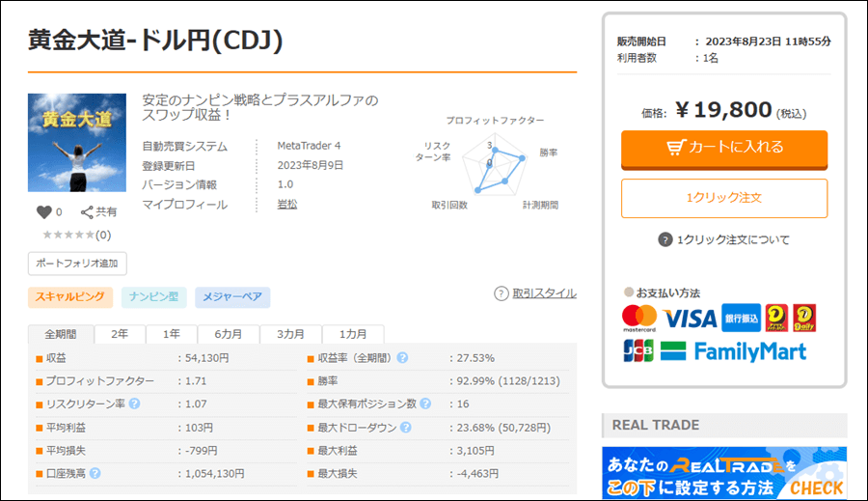The height and width of the screenshot is (501, 868).
Task: Click question icon for 1クリック注文について
Action: tap(665, 240)
